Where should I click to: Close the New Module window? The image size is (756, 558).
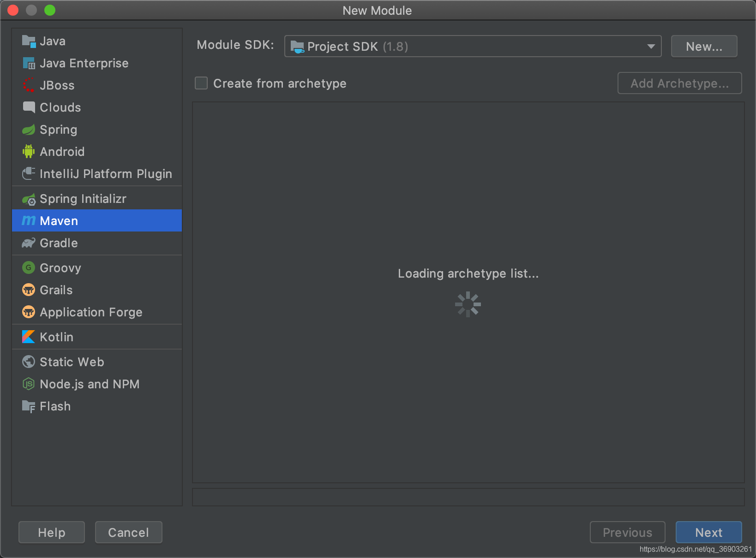click(x=13, y=10)
